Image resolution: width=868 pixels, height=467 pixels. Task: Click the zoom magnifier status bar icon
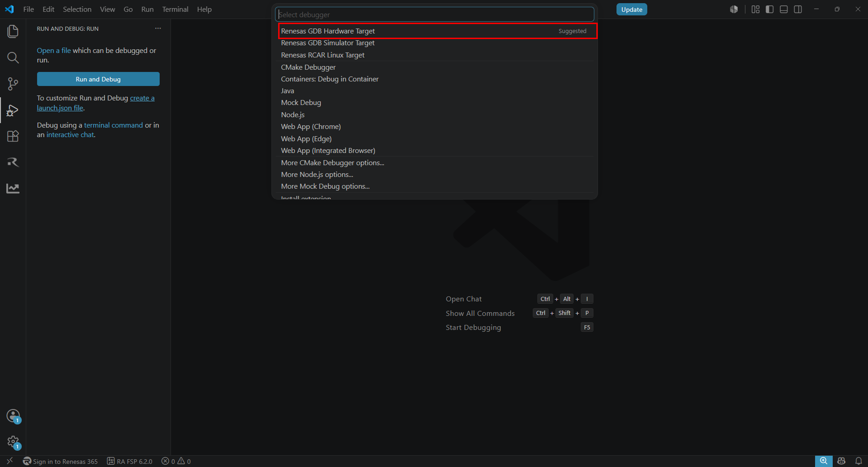click(x=824, y=461)
